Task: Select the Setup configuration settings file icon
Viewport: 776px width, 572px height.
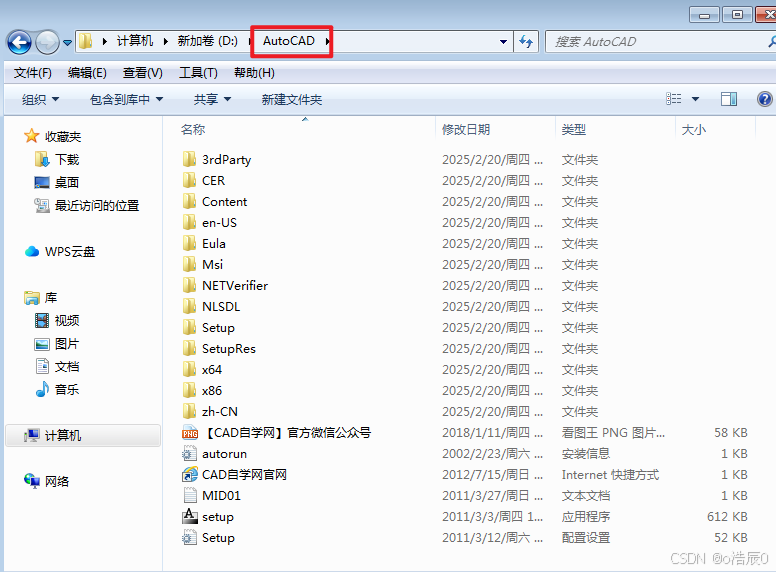Action: [x=190, y=538]
